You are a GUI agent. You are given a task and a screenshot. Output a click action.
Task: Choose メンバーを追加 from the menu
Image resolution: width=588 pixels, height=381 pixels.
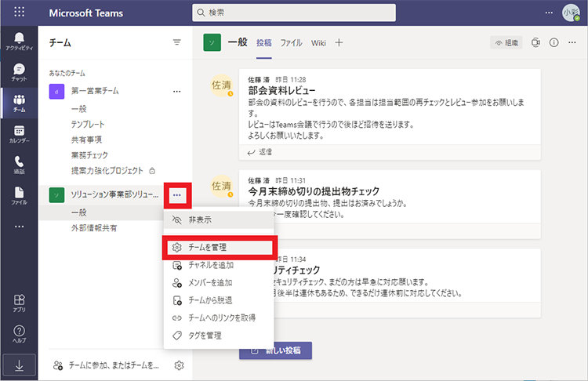[219, 283]
